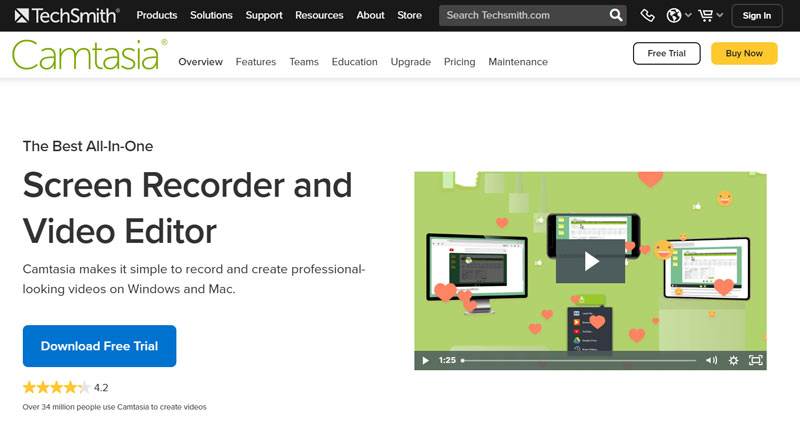The width and height of the screenshot is (800, 425).
Task: Open the globe language selector
Action: tap(673, 16)
